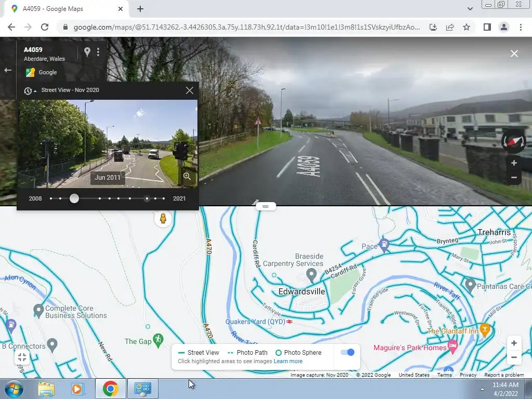Show hidden system tray icons

[x=482, y=389]
